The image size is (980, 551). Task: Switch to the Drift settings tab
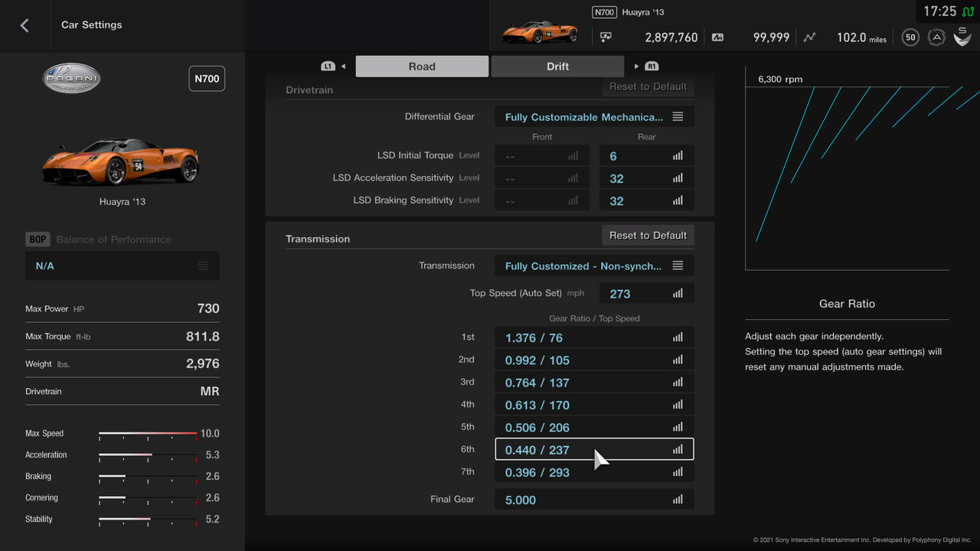coord(557,67)
